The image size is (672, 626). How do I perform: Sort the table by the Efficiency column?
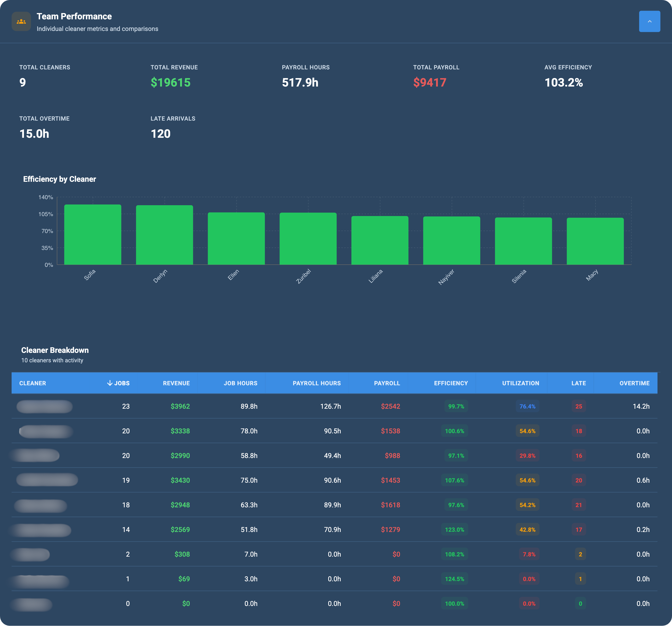(x=451, y=383)
